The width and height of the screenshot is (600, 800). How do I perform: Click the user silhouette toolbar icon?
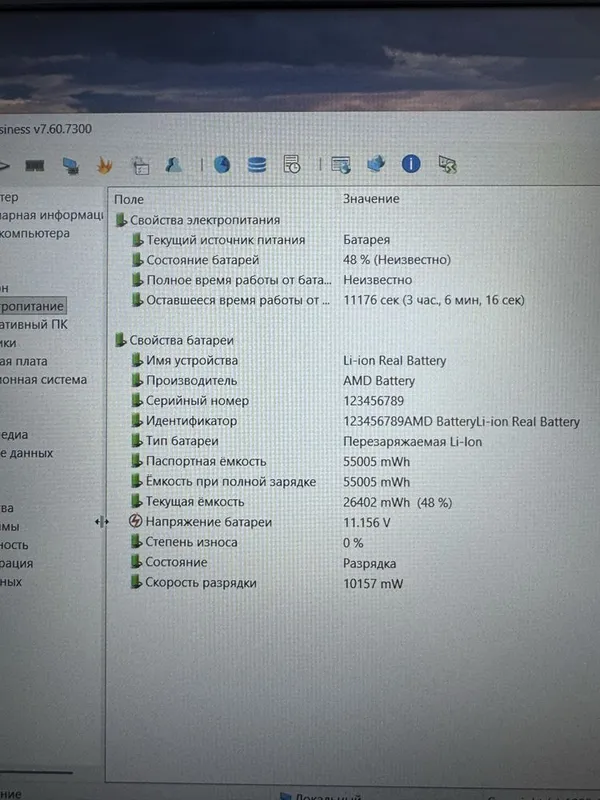tap(173, 164)
